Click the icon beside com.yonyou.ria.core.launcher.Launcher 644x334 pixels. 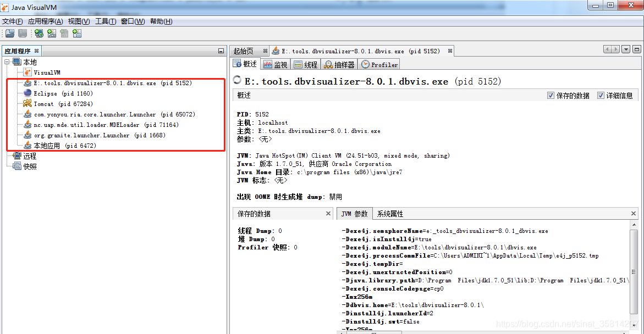pos(27,114)
